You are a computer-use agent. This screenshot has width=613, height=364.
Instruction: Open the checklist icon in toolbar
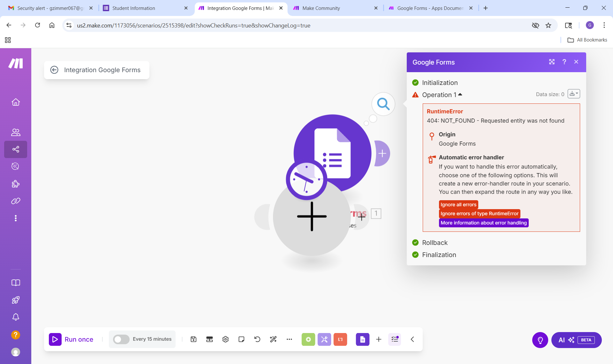[395, 339]
